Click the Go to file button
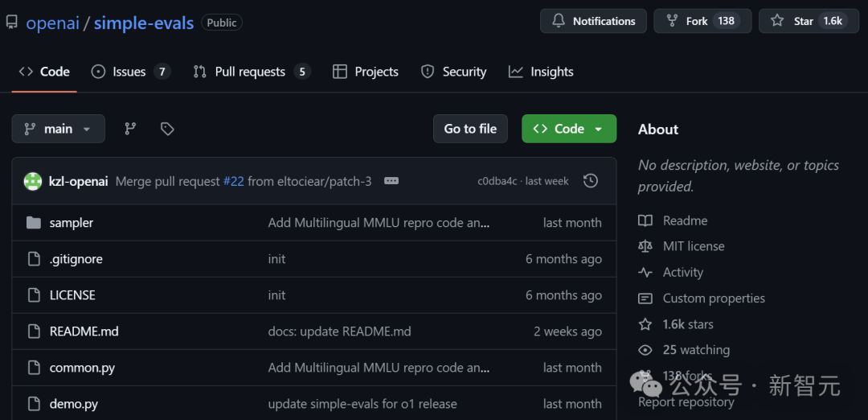This screenshot has height=420, width=868. click(x=470, y=129)
